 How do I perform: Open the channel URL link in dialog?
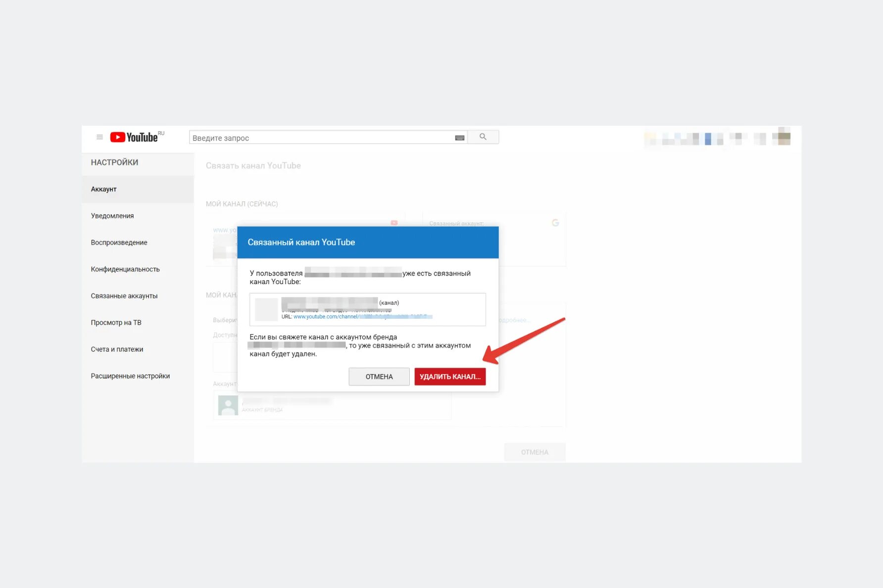coord(363,317)
